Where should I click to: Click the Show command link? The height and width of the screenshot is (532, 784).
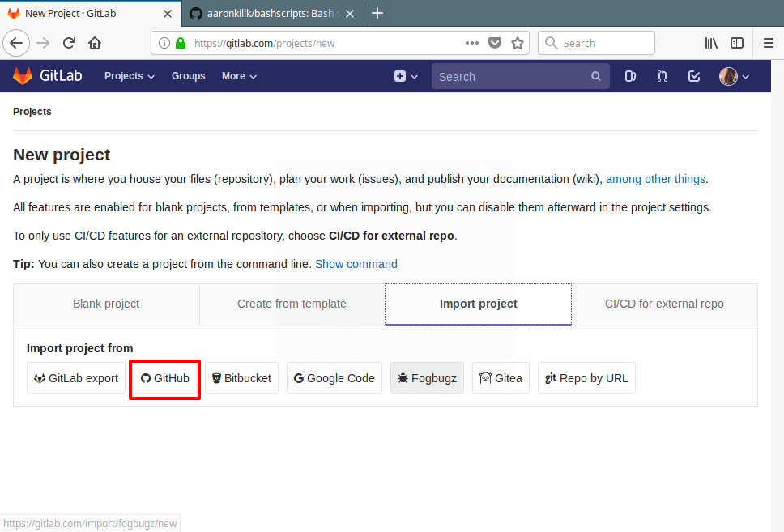[x=356, y=264]
